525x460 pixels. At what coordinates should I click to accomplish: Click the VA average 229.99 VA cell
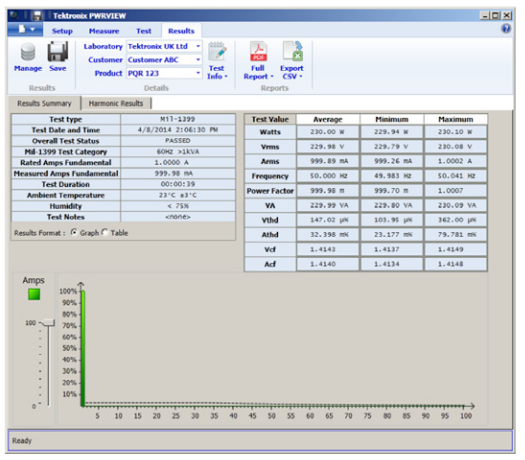tap(327, 205)
